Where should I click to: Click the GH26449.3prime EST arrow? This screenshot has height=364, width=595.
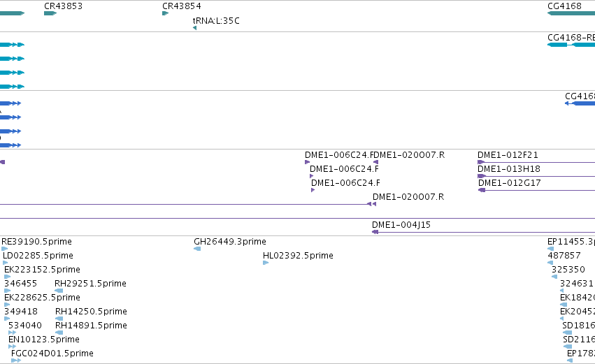[x=197, y=249]
